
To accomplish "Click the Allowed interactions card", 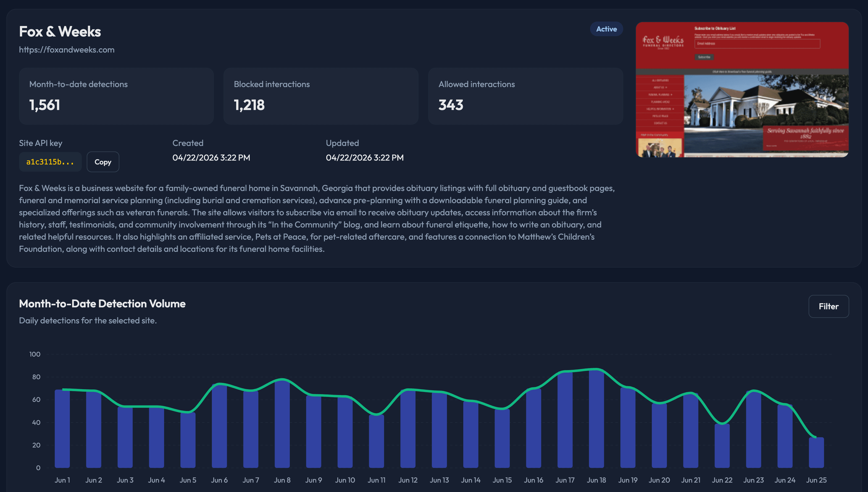I will pos(525,96).
